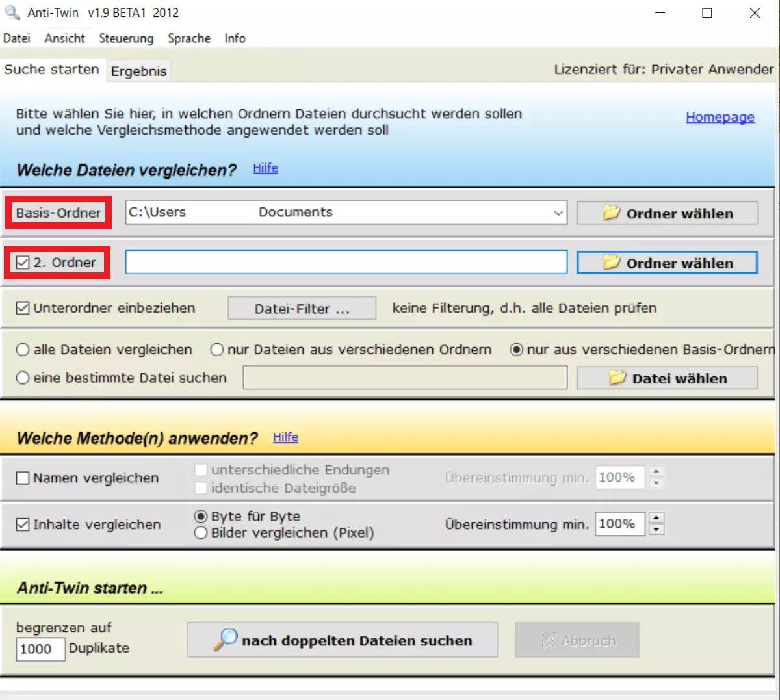Image resolution: width=780 pixels, height=700 pixels.
Task: Open the Steuerung menu
Action: click(x=126, y=38)
